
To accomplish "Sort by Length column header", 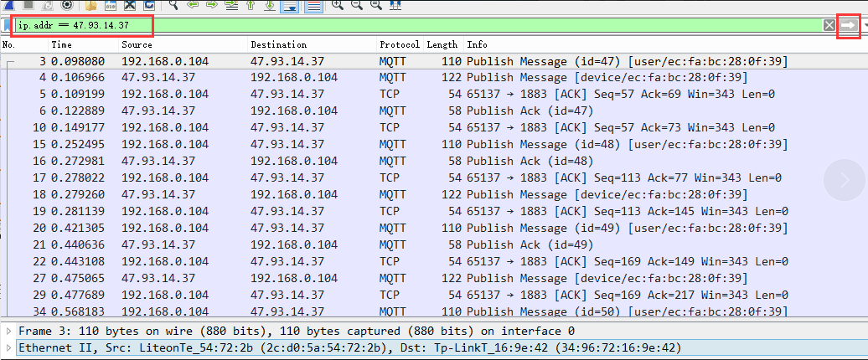I will click(444, 45).
